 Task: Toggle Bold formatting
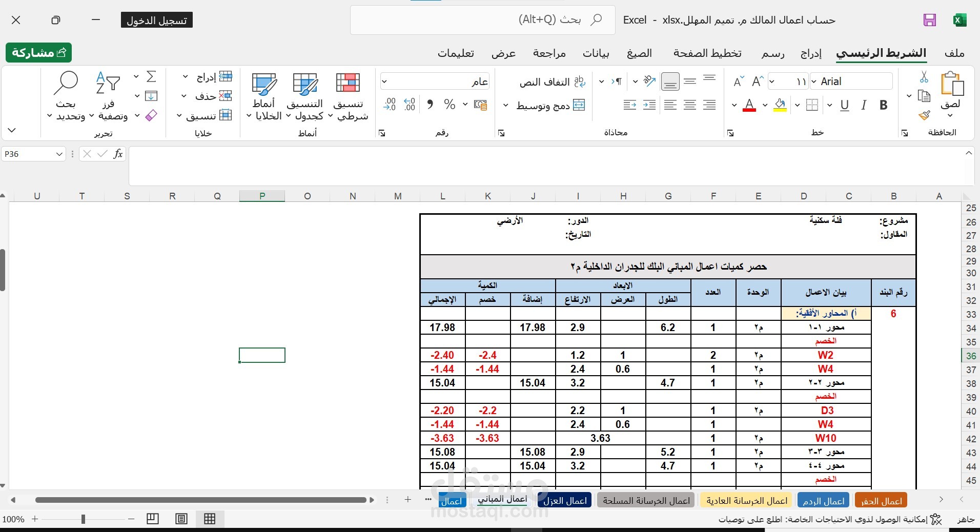[x=883, y=105]
